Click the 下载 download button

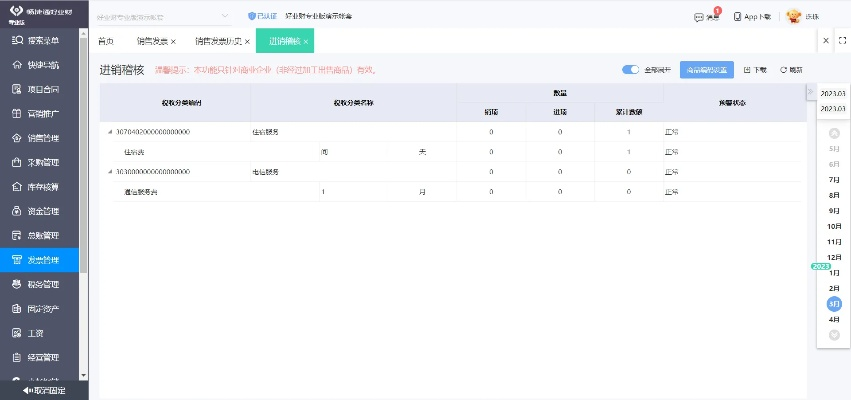[755, 70]
